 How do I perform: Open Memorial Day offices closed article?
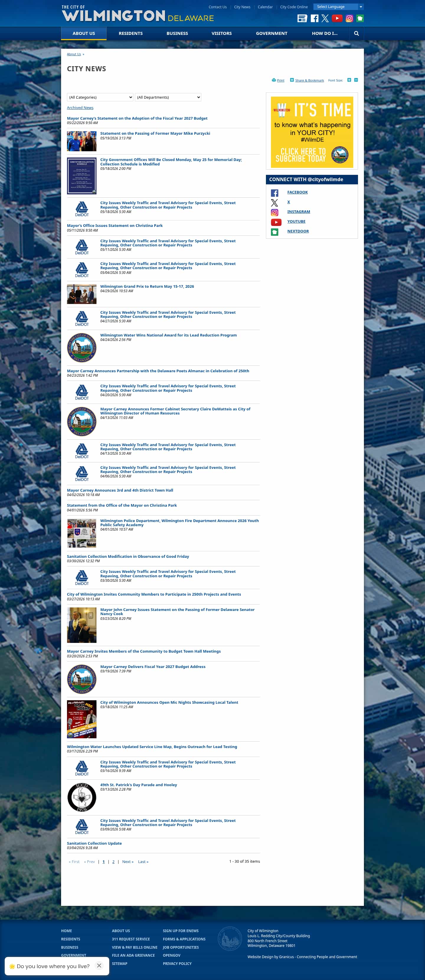tap(171, 162)
